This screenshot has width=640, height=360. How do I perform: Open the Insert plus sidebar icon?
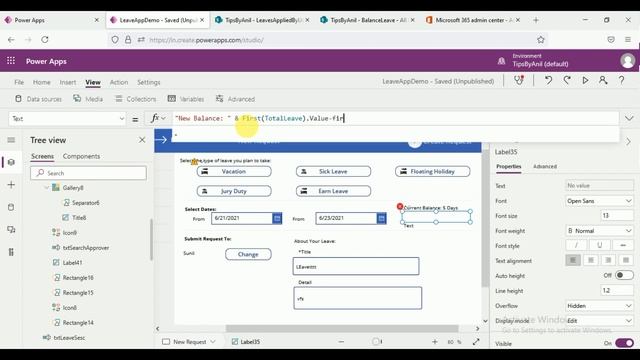coord(11,184)
